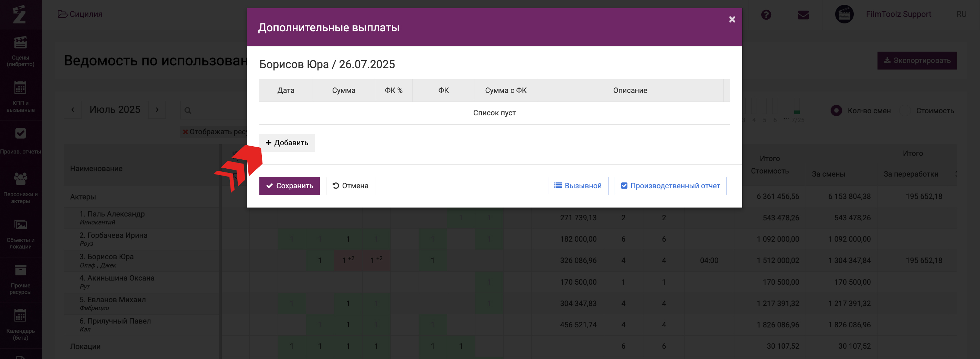The image size is (980, 359).
Task: Click the ФК % column header
Action: (x=394, y=91)
